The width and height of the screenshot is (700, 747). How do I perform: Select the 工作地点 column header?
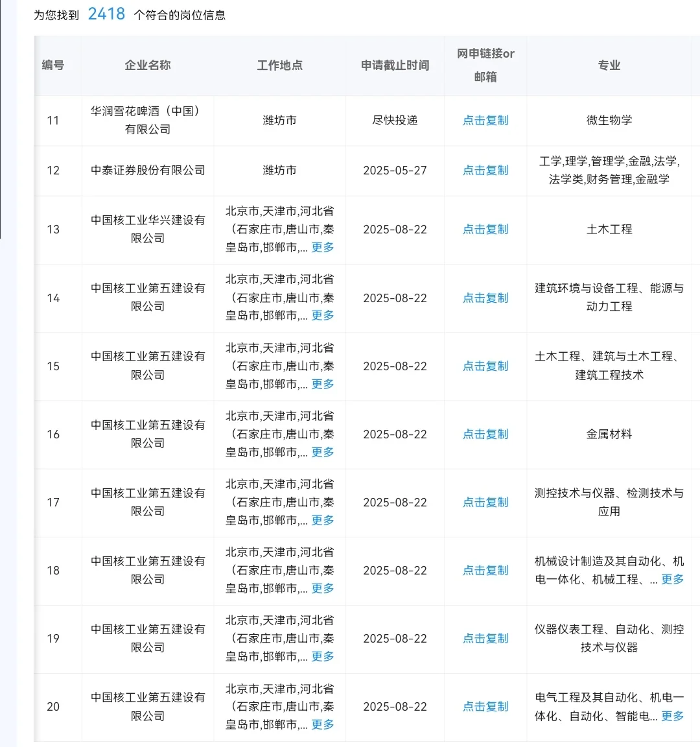279,65
